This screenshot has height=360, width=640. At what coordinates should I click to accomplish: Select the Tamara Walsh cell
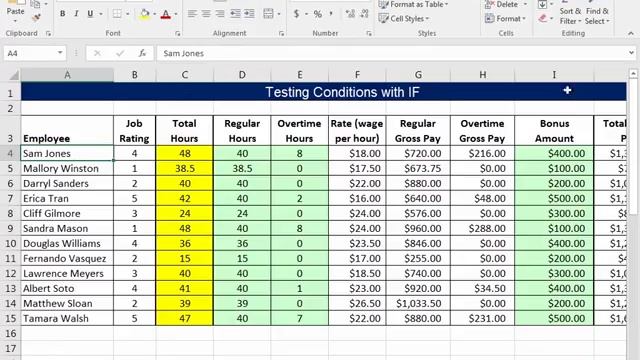coord(67,319)
